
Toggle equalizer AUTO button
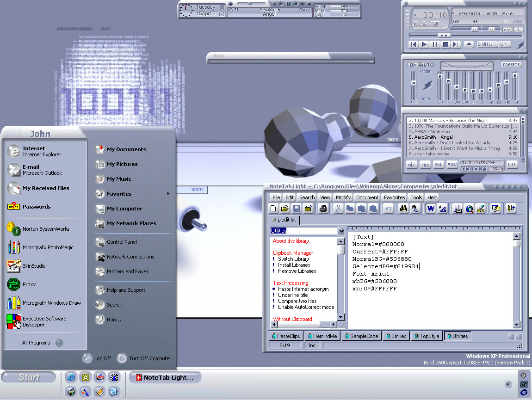coord(427,65)
